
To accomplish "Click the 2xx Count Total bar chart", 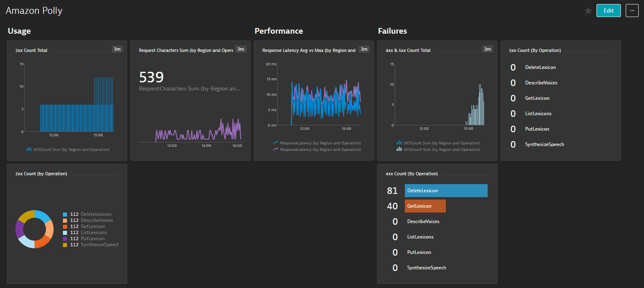I will [x=69, y=98].
